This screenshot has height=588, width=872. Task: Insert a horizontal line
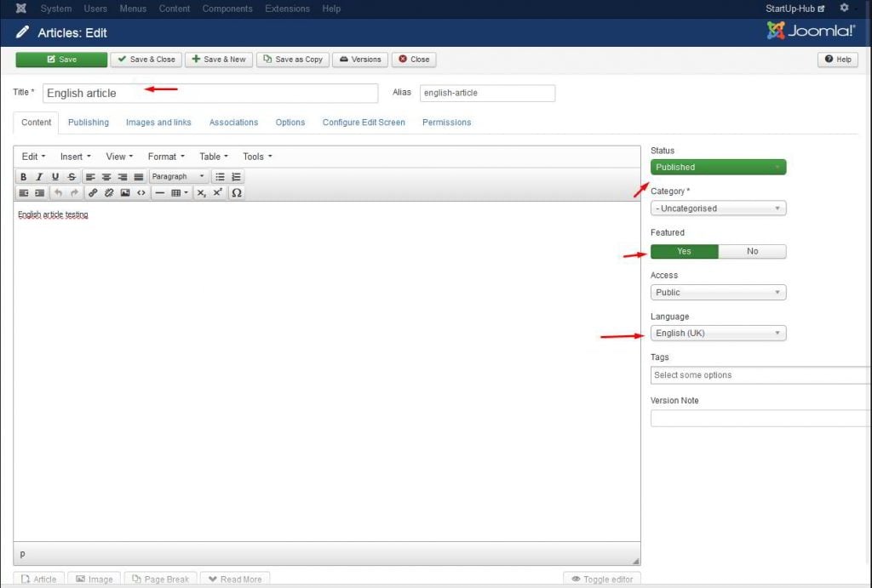[x=159, y=193]
